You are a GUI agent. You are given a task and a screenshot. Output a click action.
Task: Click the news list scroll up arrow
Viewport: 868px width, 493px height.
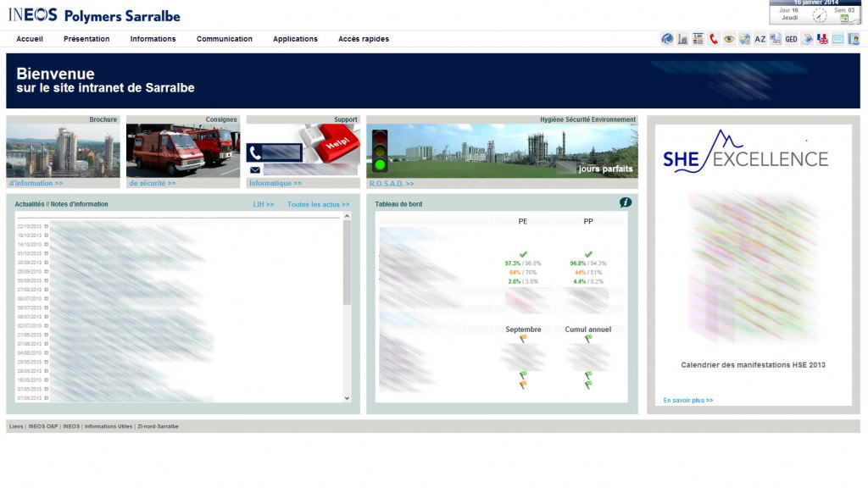[x=347, y=216]
